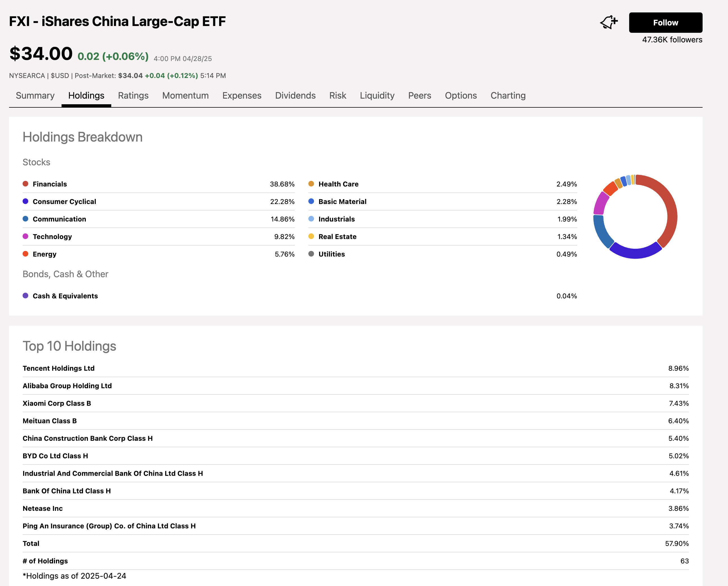The image size is (728, 586).
Task: Open the Momentum tab
Action: click(x=185, y=96)
